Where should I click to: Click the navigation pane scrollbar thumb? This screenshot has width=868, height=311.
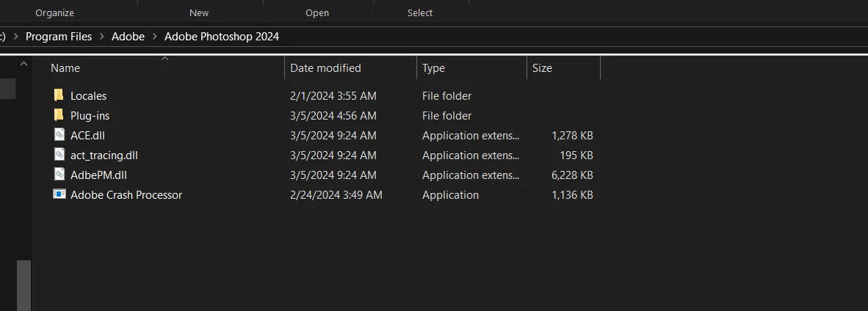(23, 285)
